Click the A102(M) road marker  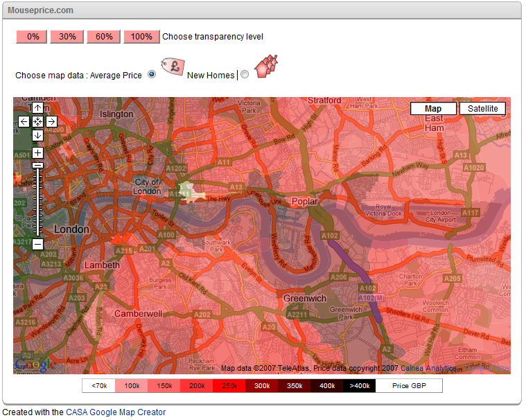coord(371,298)
